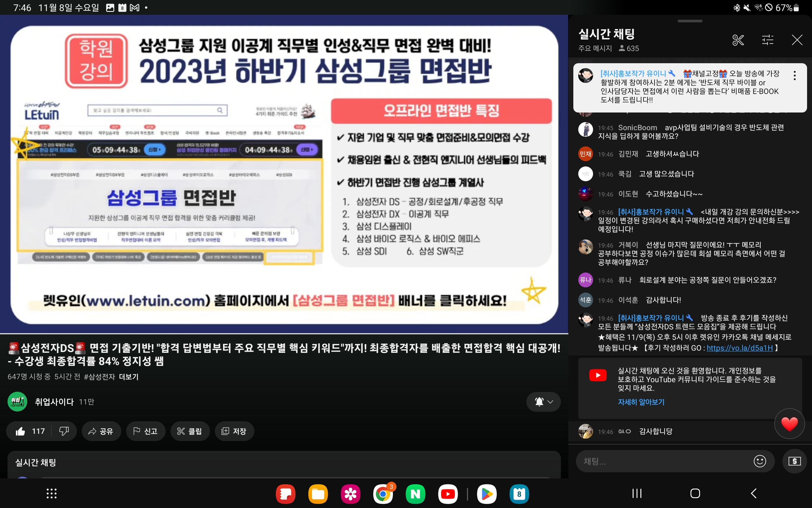This screenshot has height=508, width=812.
Task: Open the vo.la/d5a1H review link
Action: [739, 348]
